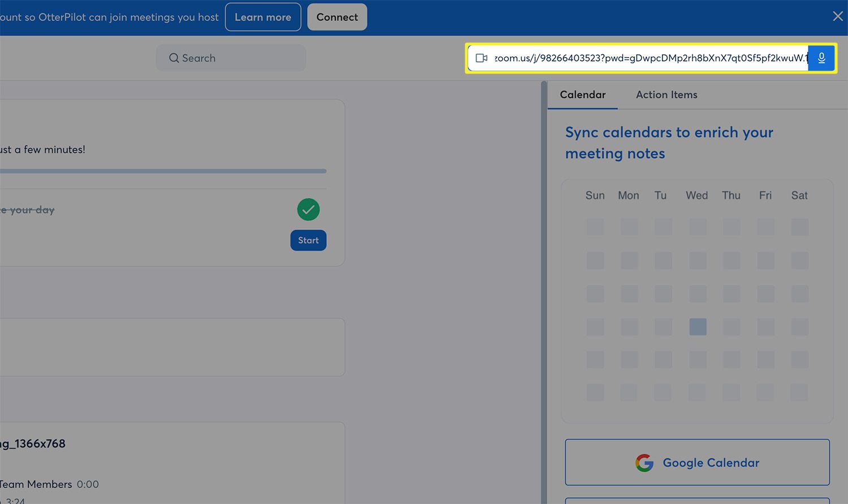This screenshot has width=848, height=504.
Task: Dismiss the OtterPilot banner with the X
Action: point(837,16)
